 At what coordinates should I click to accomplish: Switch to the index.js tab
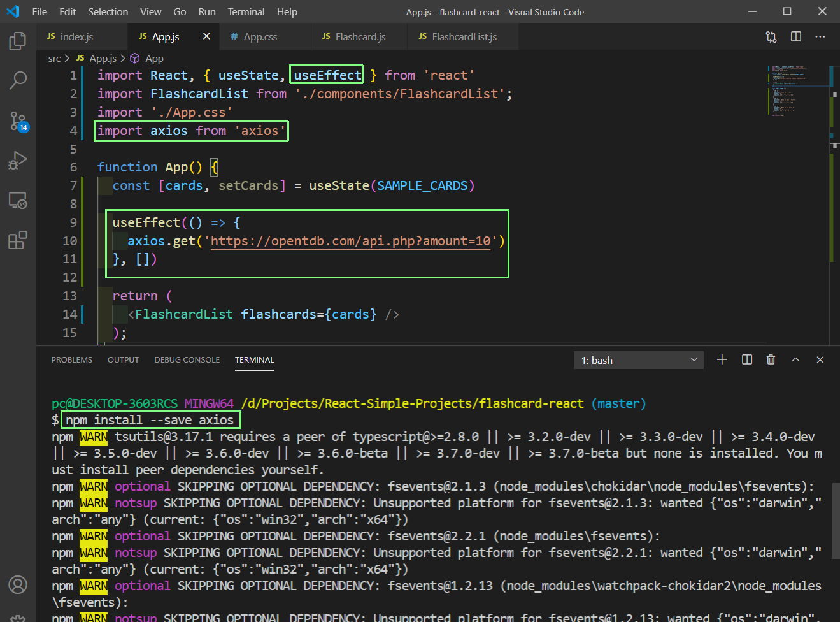point(82,37)
